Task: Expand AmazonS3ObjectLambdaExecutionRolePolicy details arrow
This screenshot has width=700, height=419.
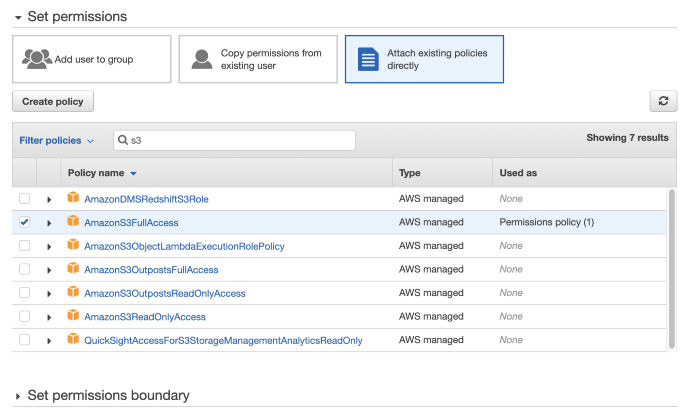Action: [49, 246]
